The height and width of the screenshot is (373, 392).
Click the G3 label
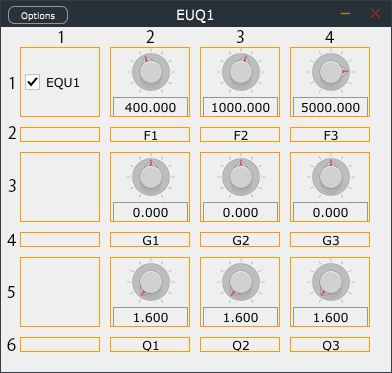coord(330,240)
